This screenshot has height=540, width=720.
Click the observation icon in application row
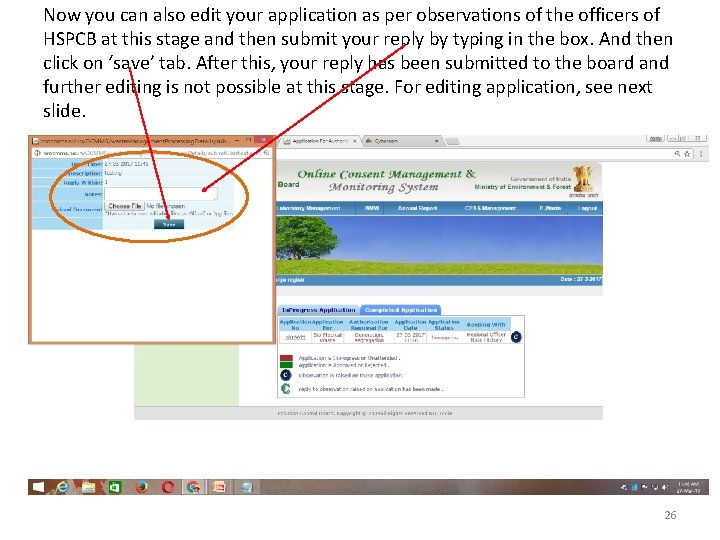[516, 337]
